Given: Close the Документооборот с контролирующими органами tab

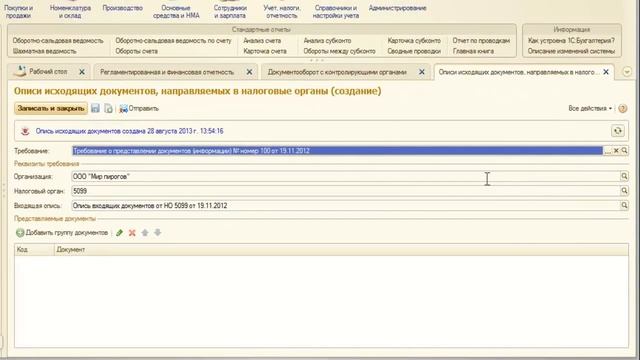Looking at the screenshot, I should (422, 72).
